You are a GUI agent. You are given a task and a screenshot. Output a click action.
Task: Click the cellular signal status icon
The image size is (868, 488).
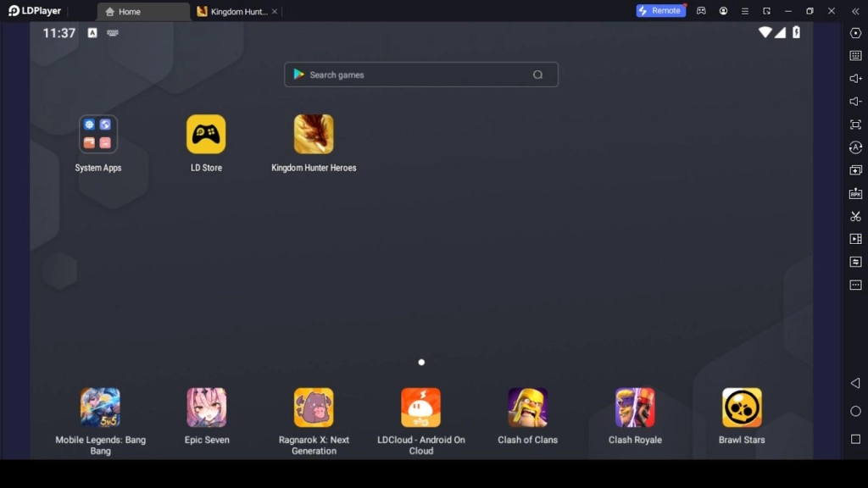(780, 33)
